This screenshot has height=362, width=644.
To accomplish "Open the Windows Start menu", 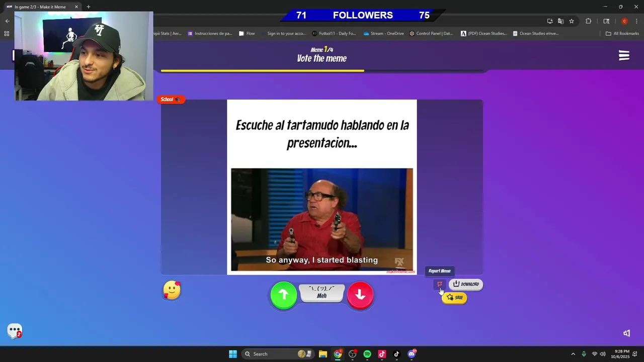I will coord(232,354).
